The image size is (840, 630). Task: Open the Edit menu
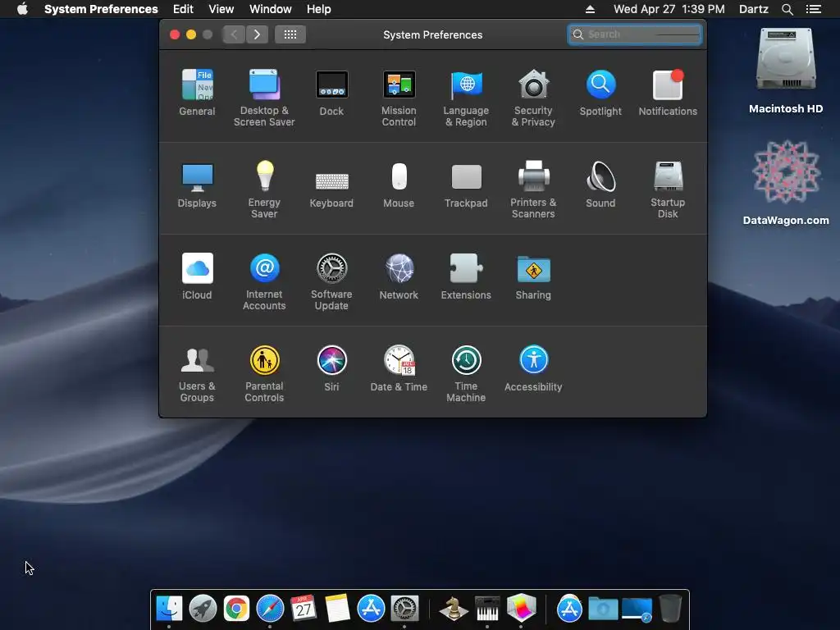(183, 8)
